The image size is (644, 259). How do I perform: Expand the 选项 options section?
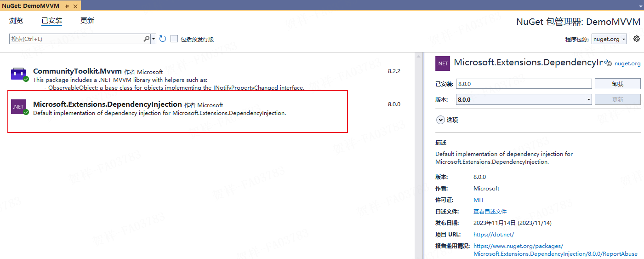coord(440,120)
